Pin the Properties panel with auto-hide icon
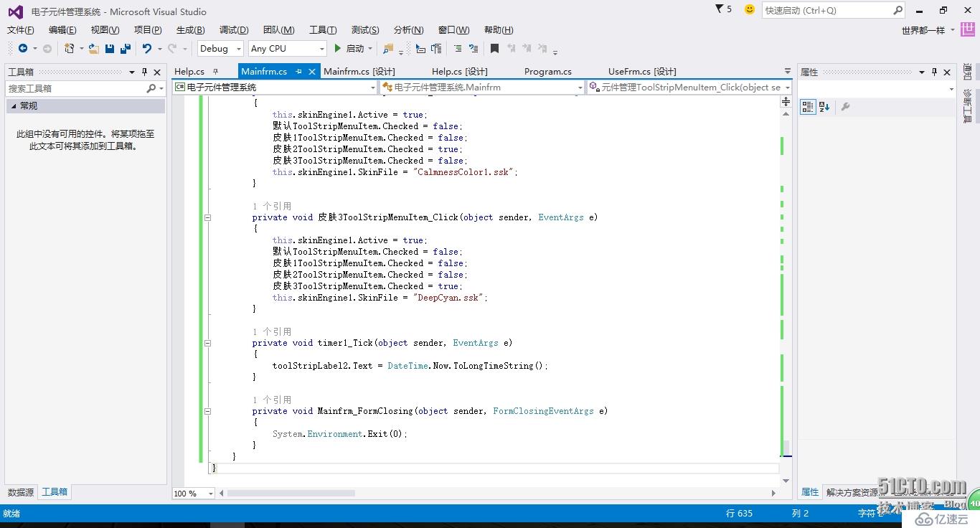 click(x=934, y=72)
